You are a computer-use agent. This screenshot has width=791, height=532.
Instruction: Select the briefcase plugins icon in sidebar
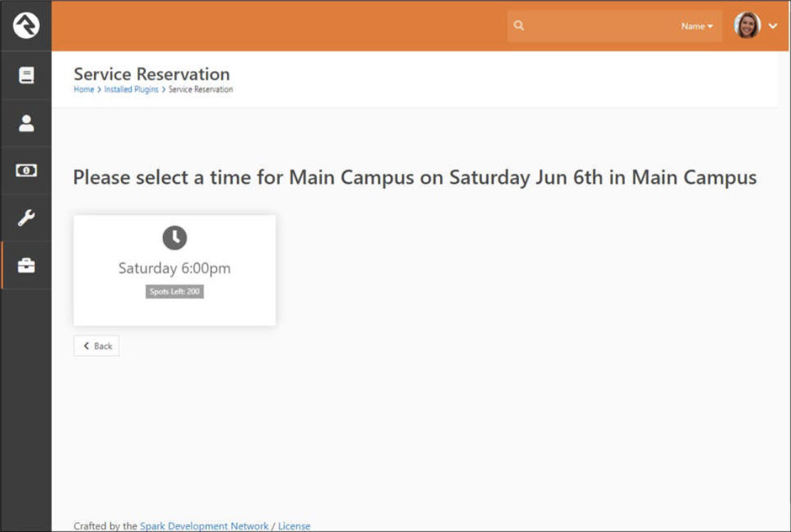pos(26,266)
